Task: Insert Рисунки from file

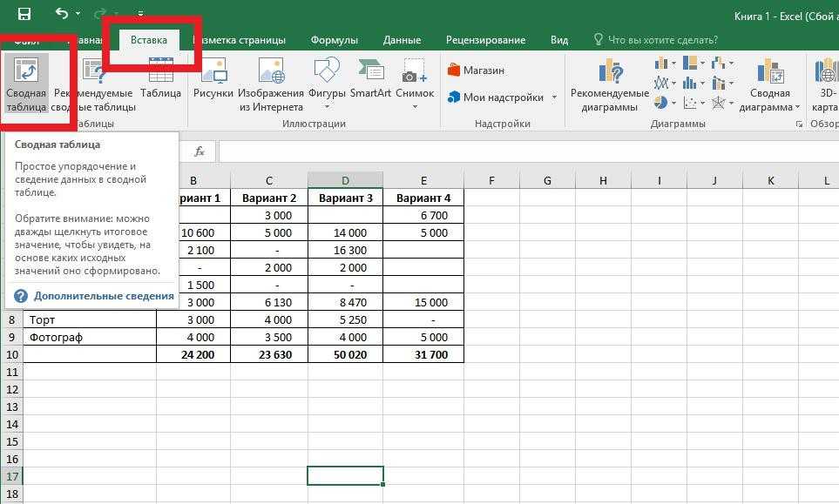Action: coord(213,79)
